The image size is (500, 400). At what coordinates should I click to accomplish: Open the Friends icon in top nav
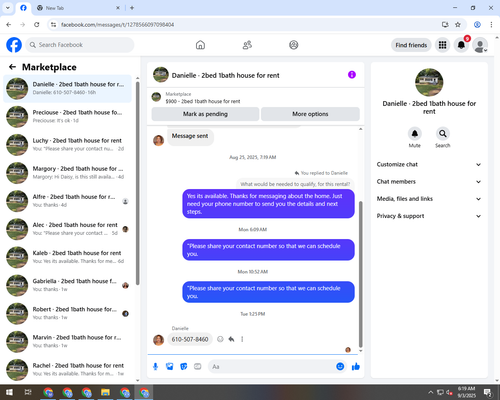pyautogui.click(x=247, y=45)
